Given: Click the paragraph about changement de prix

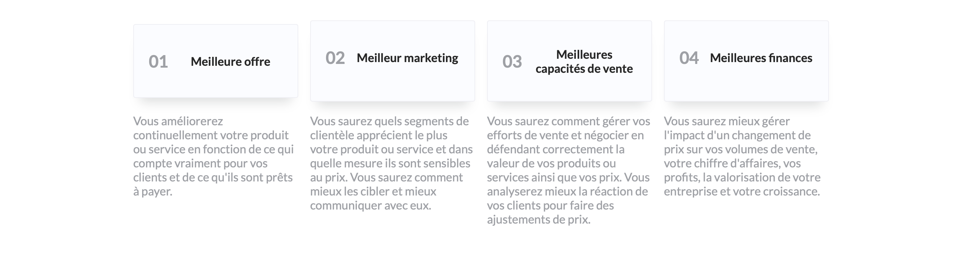Looking at the screenshot, I should point(742,156).
